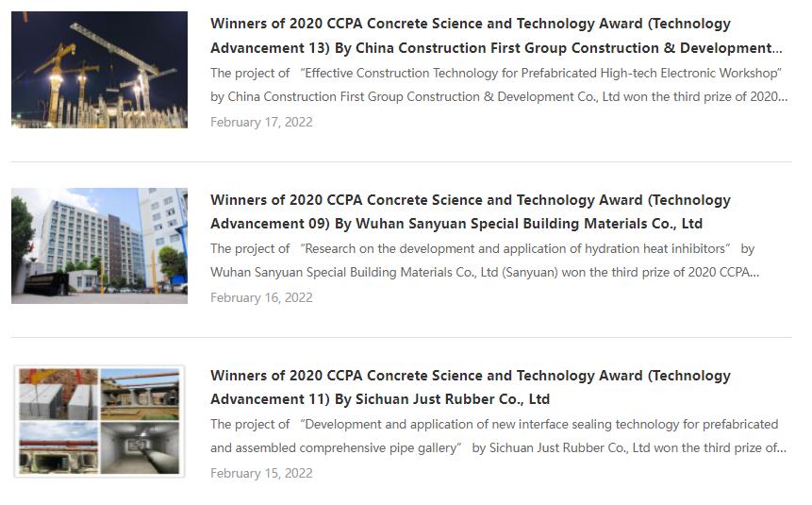Open the Technology Advancement 11 award headline
812x505 pixels.
470,376
